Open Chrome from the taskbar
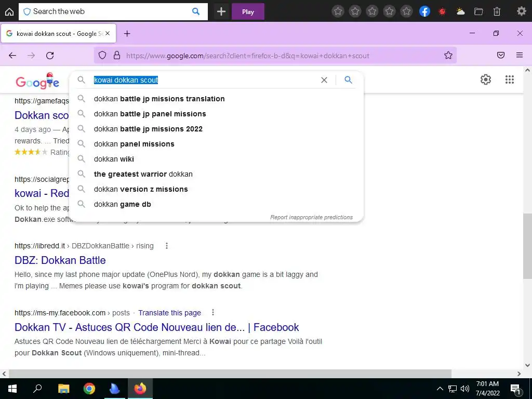The image size is (532, 399). 89,389
